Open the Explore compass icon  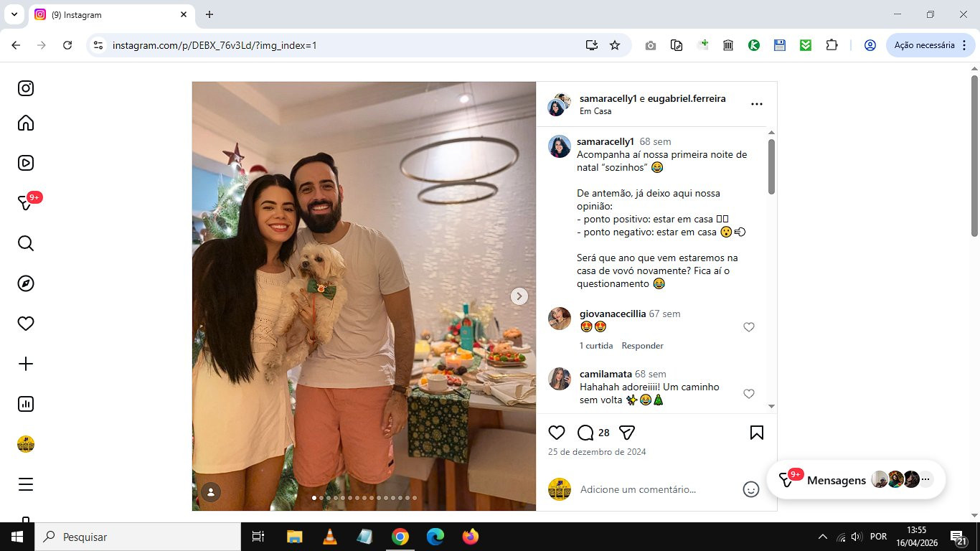tap(26, 283)
